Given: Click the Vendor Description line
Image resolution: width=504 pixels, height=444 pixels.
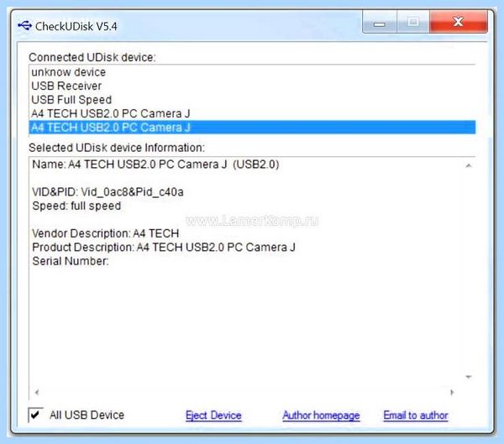Looking at the screenshot, I should [x=106, y=233].
